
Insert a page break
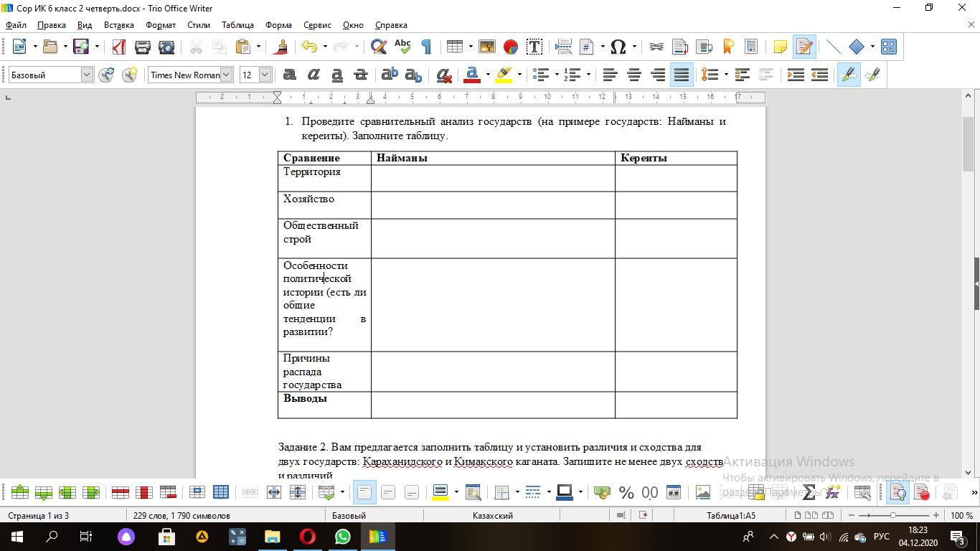563,47
